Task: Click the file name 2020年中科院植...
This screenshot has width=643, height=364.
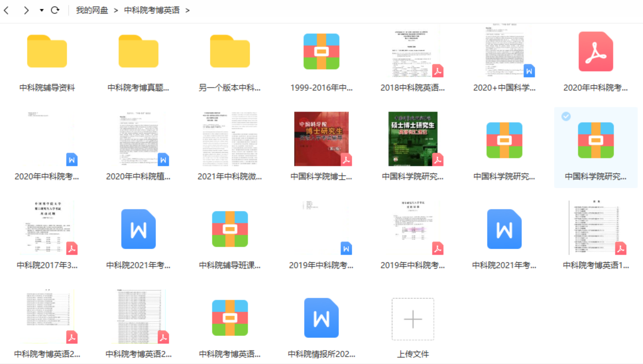Action: 138,177
